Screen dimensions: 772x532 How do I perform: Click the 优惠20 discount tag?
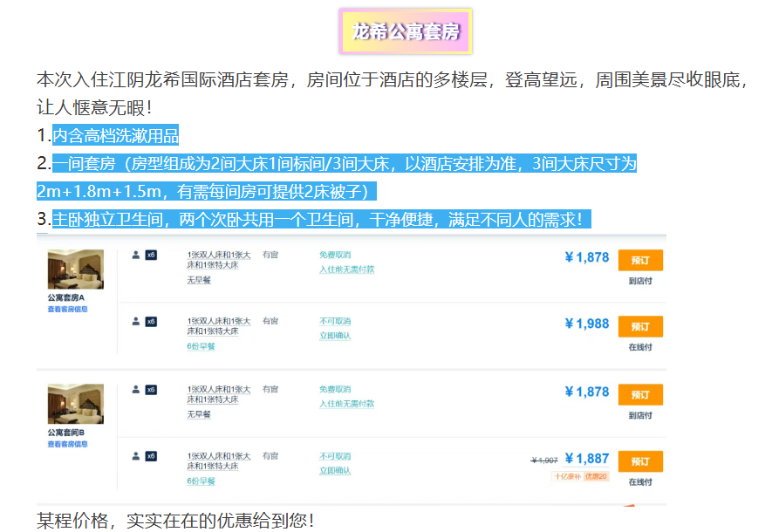pyautogui.click(x=596, y=476)
